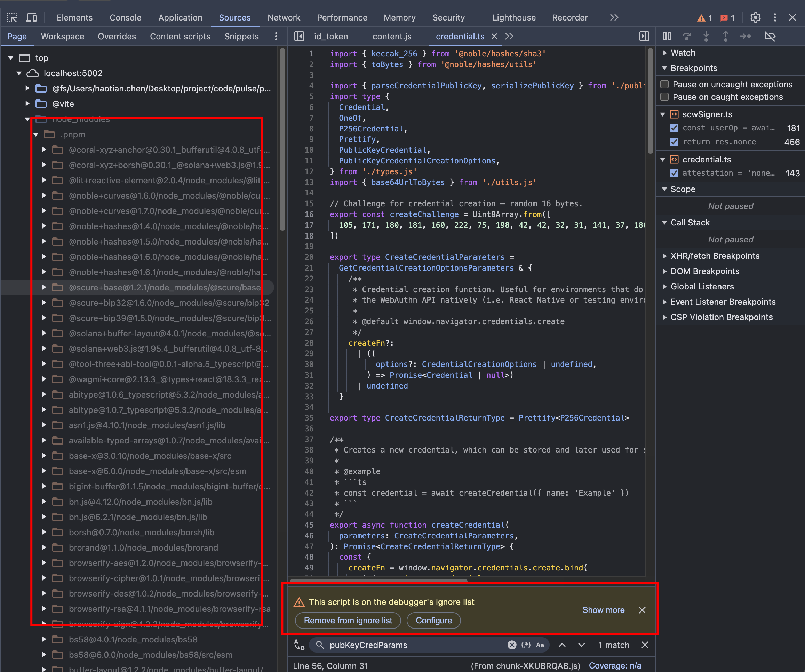Click the code editor horizontal scrollbar

[x=379, y=581]
